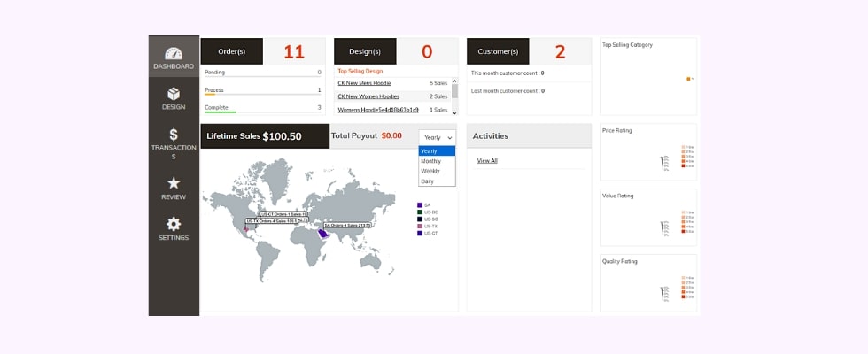Screen dimensions: 868x354
Task: Select Yearly in the dropdown list
Action: point(438,151)
